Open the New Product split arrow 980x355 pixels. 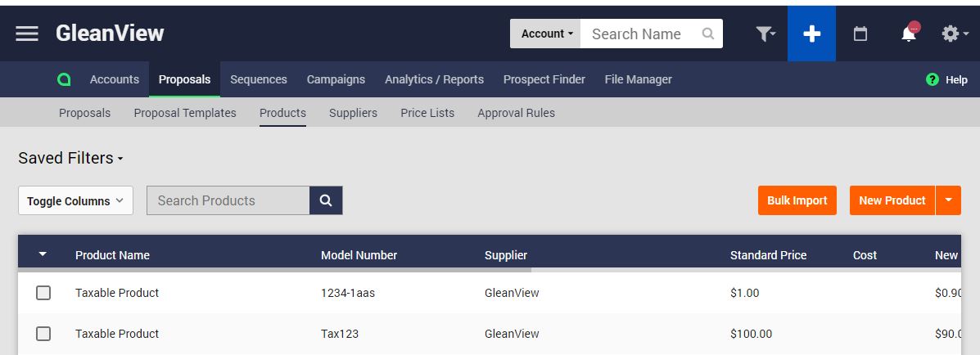pyautogui.click(x=948, y=200)
